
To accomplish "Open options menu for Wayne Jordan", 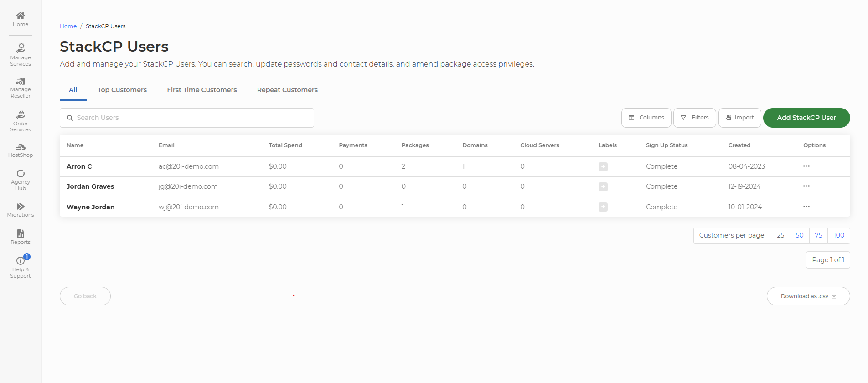I will tap(806, 207).
